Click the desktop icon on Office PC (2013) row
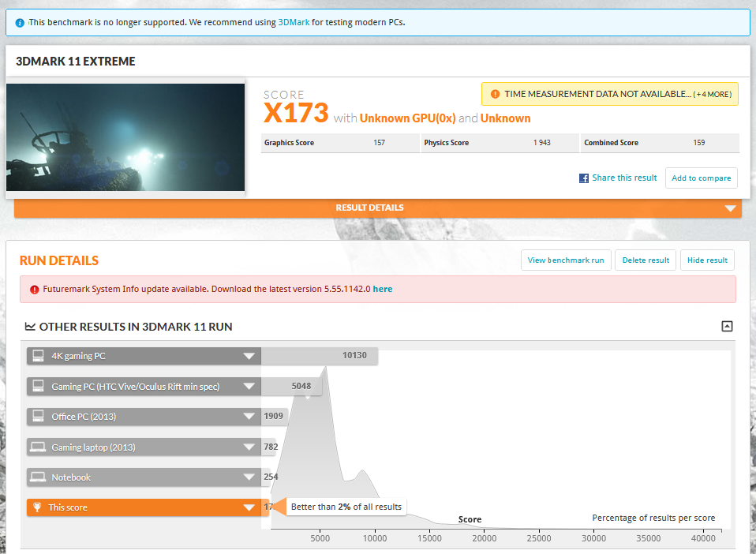This screenshot has width=756, height=554. point(38,416)
